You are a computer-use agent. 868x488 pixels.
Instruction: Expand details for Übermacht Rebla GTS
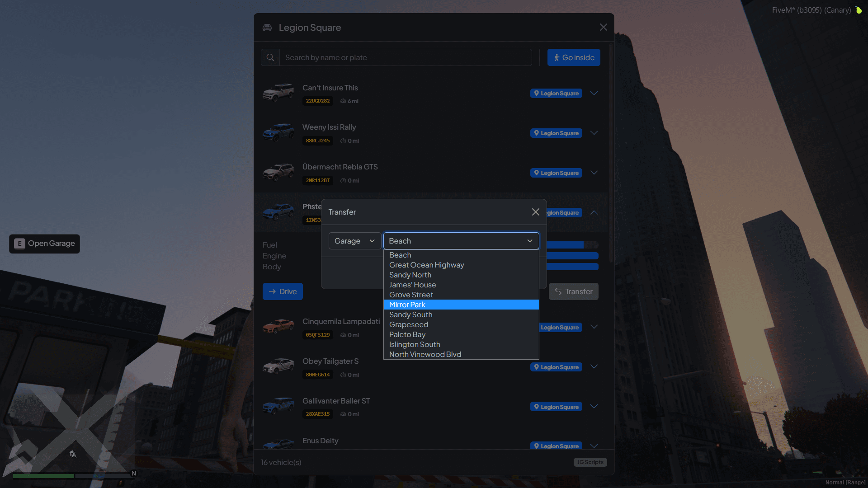pyautogui.click(x=594, y=173)
